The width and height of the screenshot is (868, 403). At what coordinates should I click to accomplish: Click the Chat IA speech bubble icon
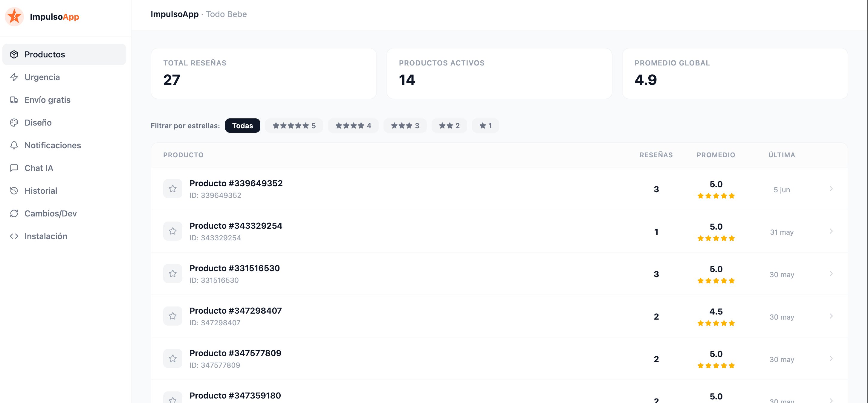point(14,168)
